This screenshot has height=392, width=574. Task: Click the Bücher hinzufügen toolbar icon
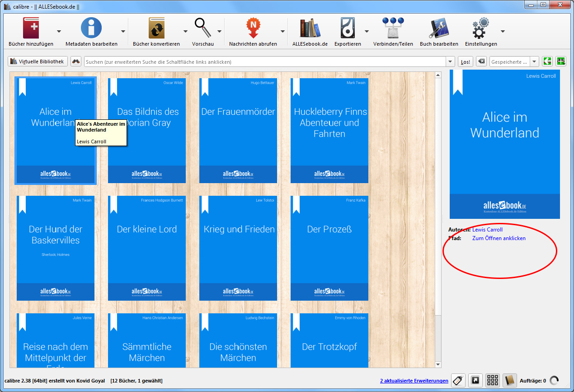click(31, 28)
